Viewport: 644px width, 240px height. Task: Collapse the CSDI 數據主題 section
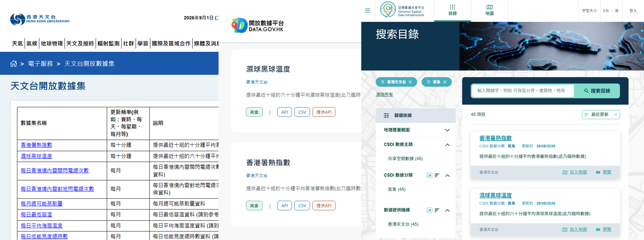pyautogui.click(x=447, y=145)
